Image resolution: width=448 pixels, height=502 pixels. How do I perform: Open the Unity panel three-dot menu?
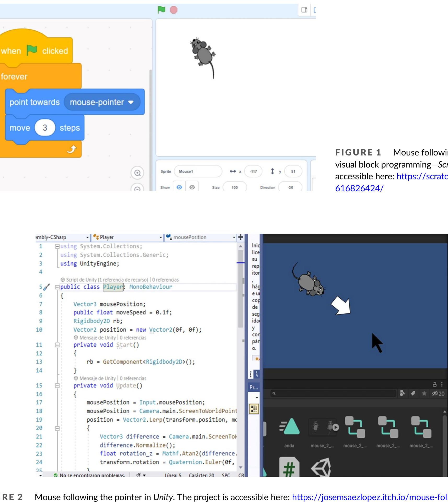(x=442, y=384)
